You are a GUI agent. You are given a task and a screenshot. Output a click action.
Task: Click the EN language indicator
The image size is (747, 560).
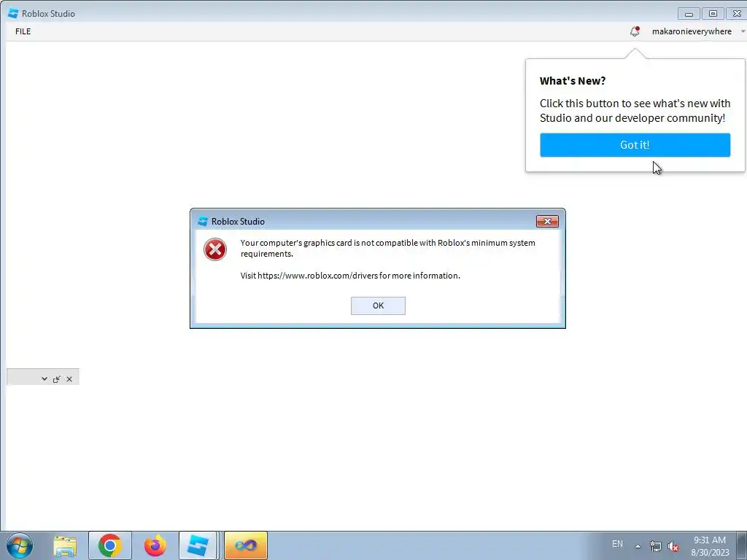click(617, 544)
